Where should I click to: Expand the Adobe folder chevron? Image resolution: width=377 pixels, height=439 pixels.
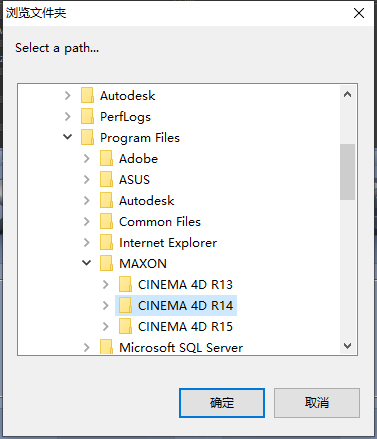pos(87,158)
